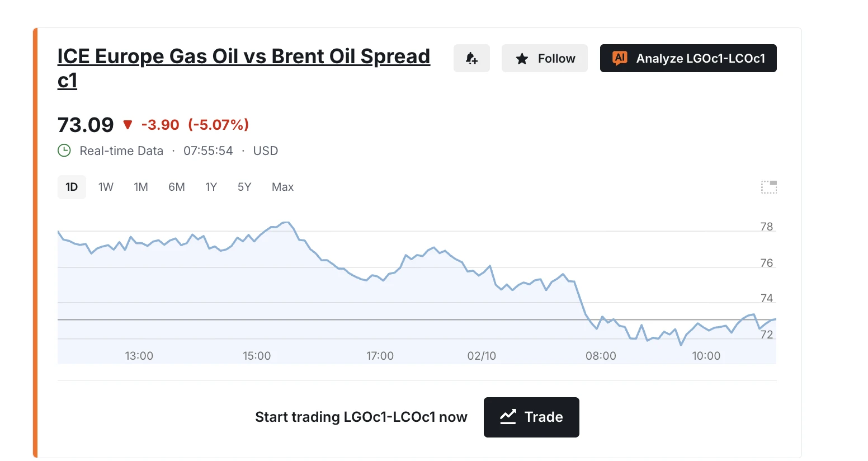This screenshot has height=461, width=868.
Task: Select the 1Y chart range
Action: 211,187
